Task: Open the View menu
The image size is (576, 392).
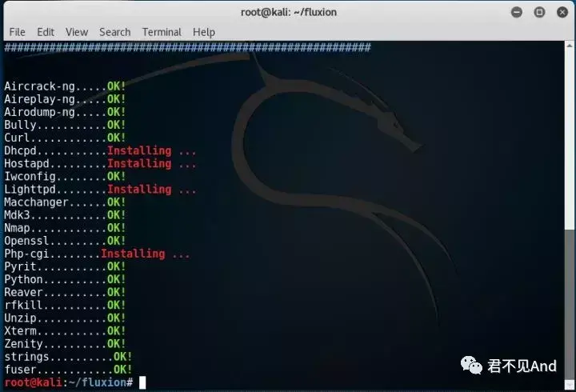Action: [77, 32]
